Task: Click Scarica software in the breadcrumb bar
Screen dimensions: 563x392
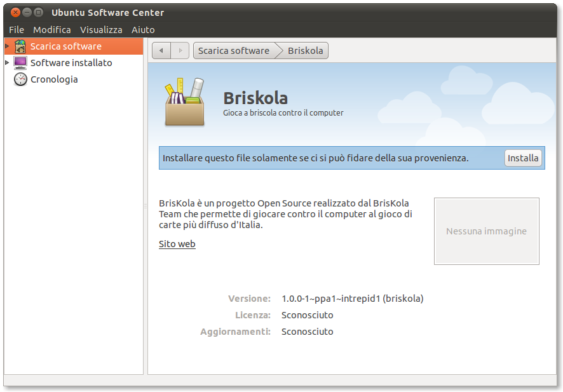Action: point(234,51)
